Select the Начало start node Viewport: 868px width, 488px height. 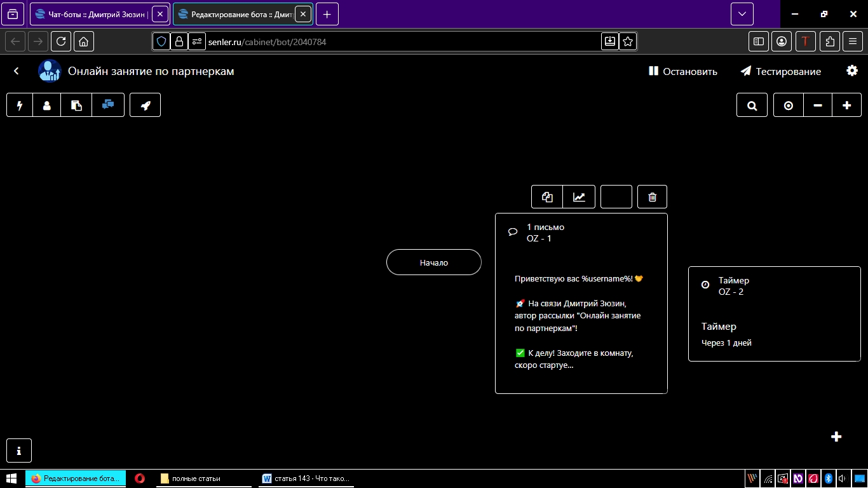coord(434,262)
